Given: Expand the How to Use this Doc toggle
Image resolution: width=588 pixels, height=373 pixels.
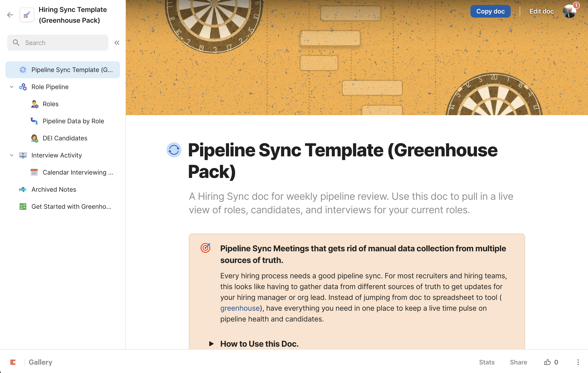Looking at the screenshot, I should point(212,344).
